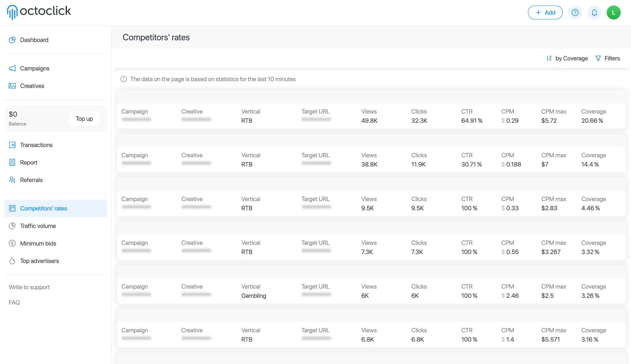The height and width of the screenshot is (364, 631).
Task: Click the Transactions wallet icon
Action: (12, 145)
